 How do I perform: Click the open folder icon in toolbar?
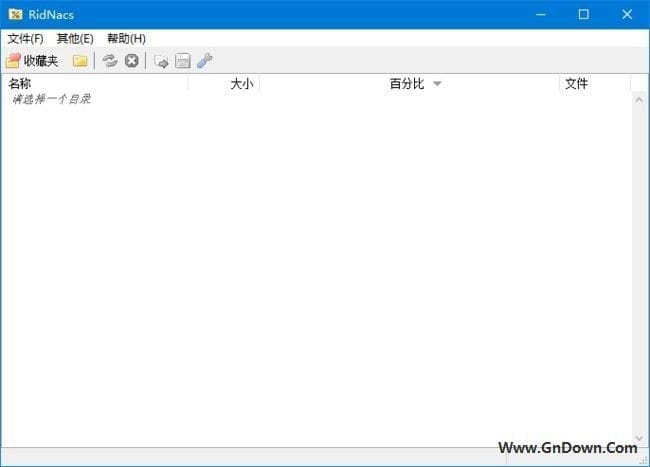80,61
